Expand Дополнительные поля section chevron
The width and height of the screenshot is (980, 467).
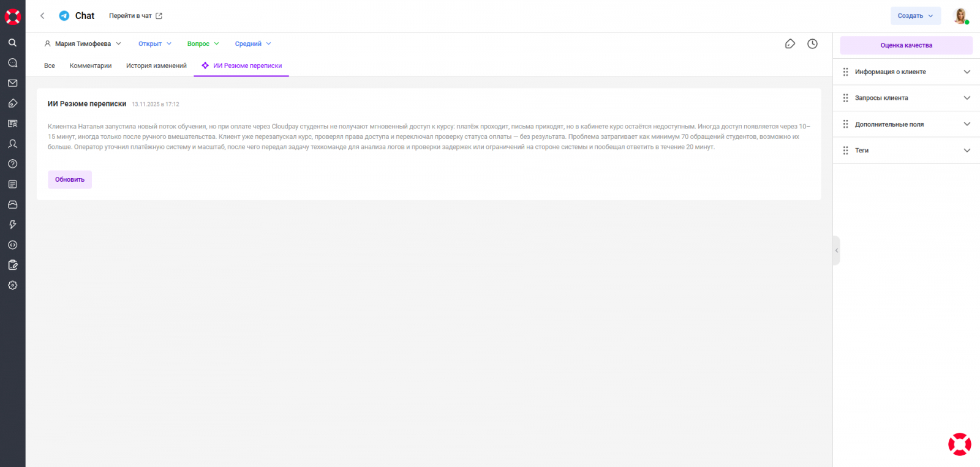[x=967, y=124]
